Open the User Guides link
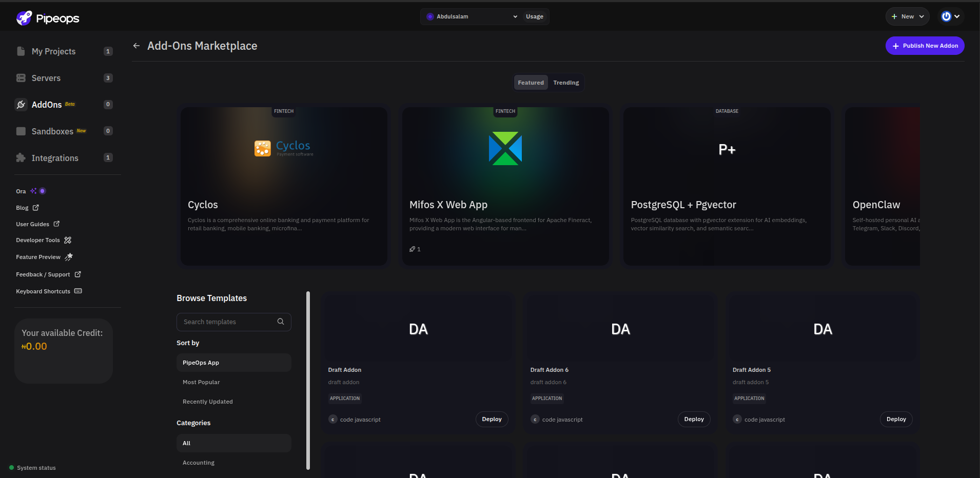The image size is (980, 478). coord(38,224)
